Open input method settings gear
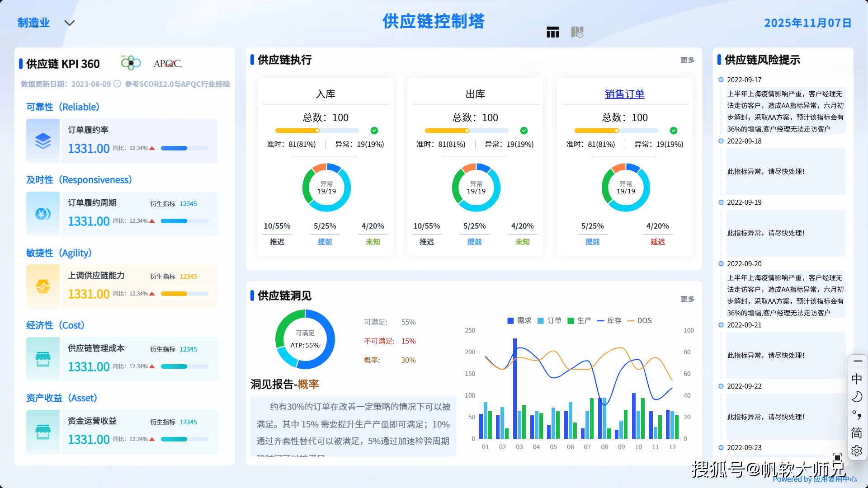Screen dimensions: 868x488 (x=857, y=451)
